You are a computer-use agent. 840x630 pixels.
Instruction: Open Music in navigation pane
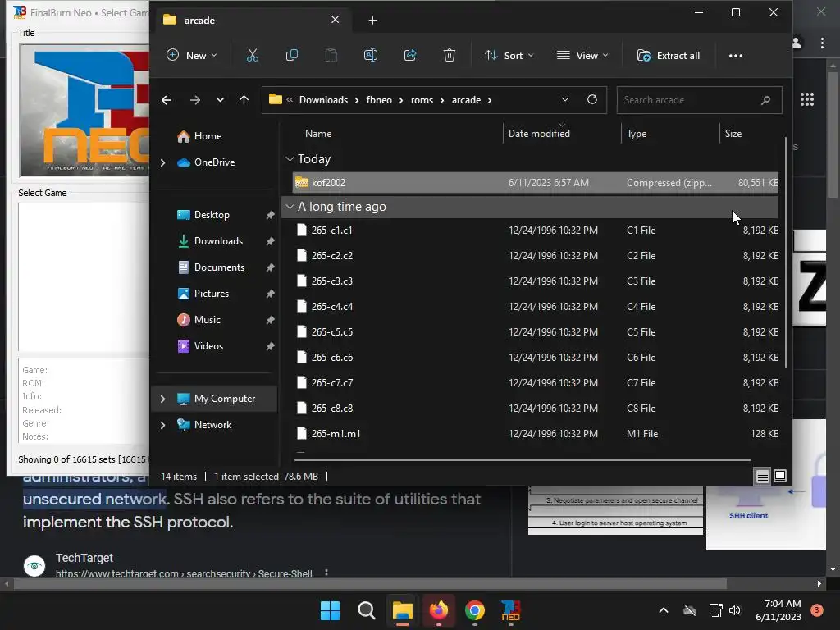(208, 320)
